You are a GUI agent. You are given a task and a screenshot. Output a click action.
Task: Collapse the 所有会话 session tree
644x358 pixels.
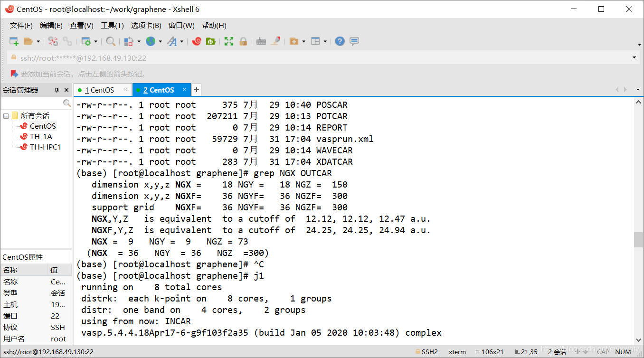pos(5,115)
